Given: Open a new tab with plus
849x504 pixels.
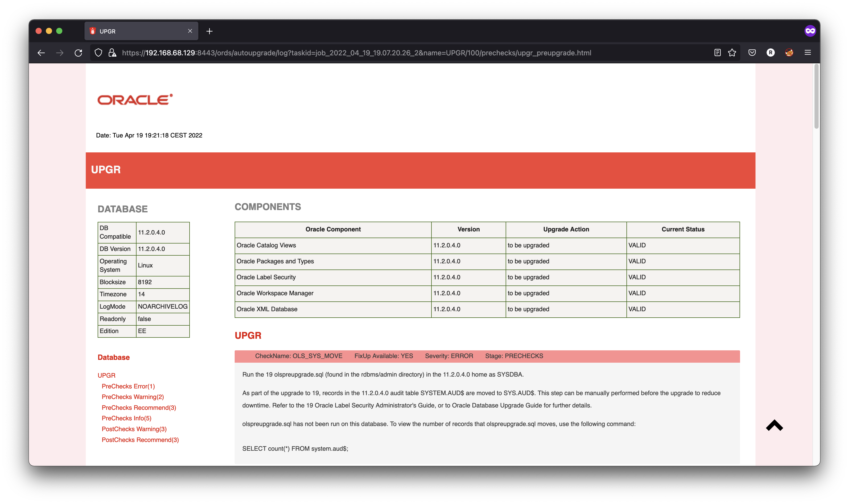Looking at the screenshot, I should pos(209,31).
